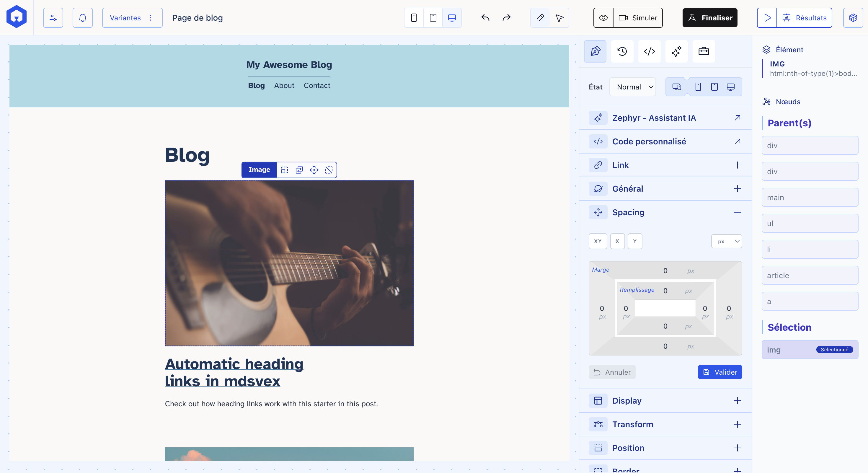The image size is (868, 473).
Task: Switch to mobile viewport in top toolbar
Action: pyautogui.click(x=414, y=18)
